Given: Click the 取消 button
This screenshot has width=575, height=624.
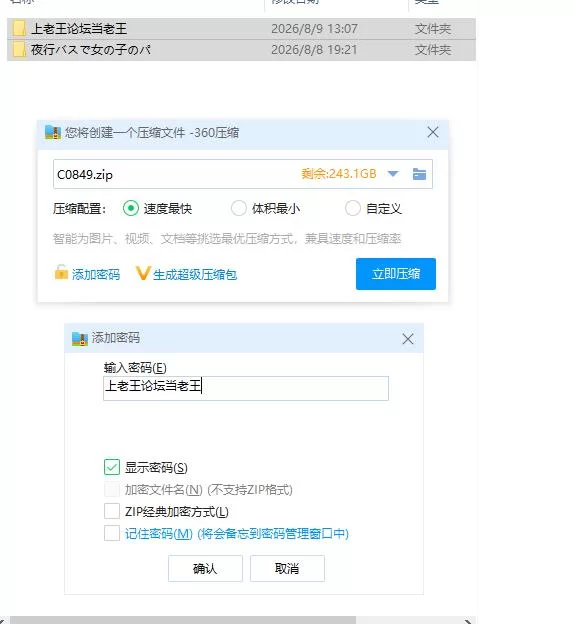Looking at the screenshot, I should pos(287,569).
